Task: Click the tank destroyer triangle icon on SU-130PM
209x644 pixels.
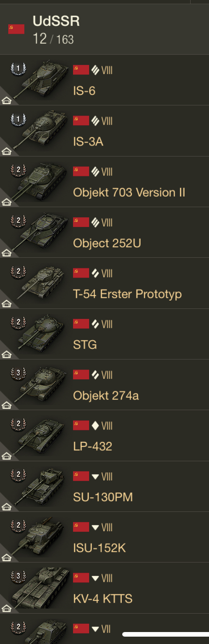Action: pyautogui.click(x=95, y=476)
